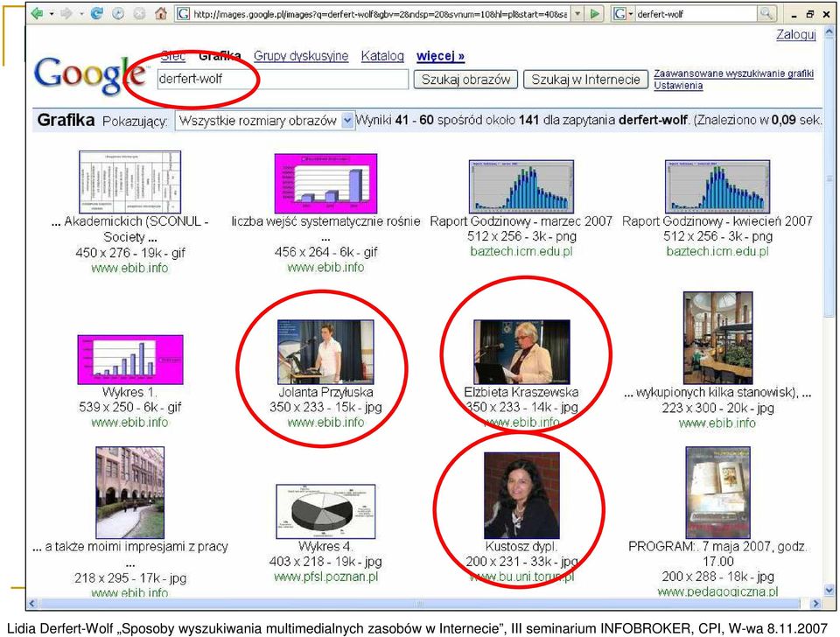This screenshot has width=840, height=637.
Task: Restore down the browser window
Action: pos(810,15)
